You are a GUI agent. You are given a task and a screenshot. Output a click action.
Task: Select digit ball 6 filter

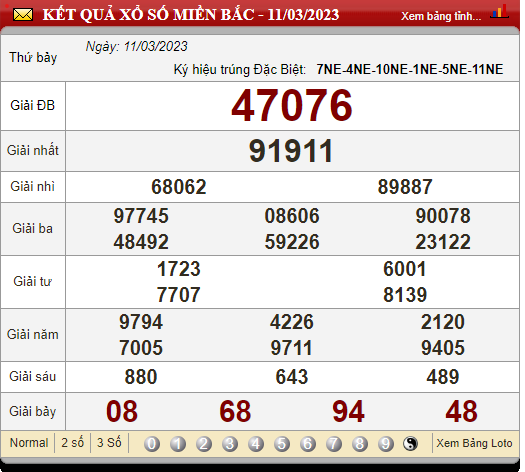click(x=308, y=444)
